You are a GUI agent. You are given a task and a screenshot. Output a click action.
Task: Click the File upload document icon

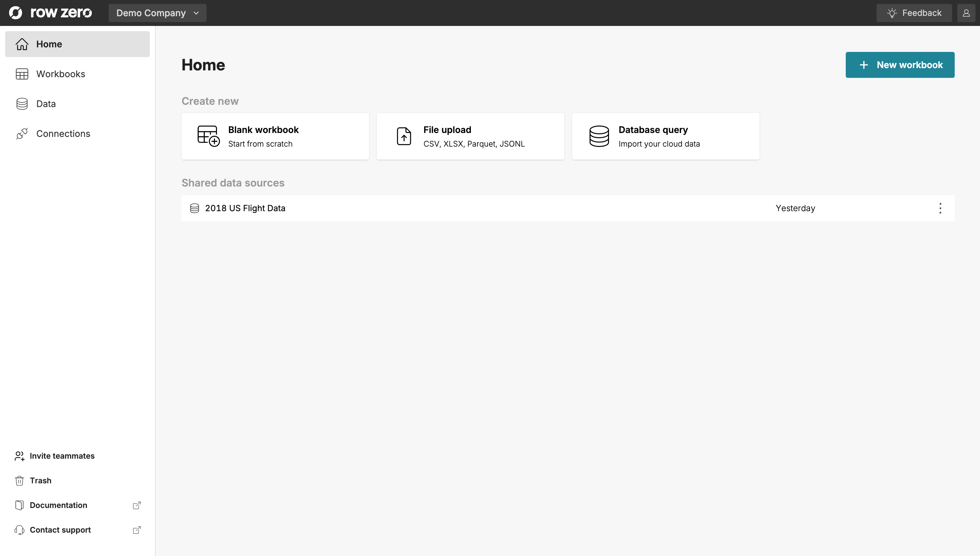(404, 136)
